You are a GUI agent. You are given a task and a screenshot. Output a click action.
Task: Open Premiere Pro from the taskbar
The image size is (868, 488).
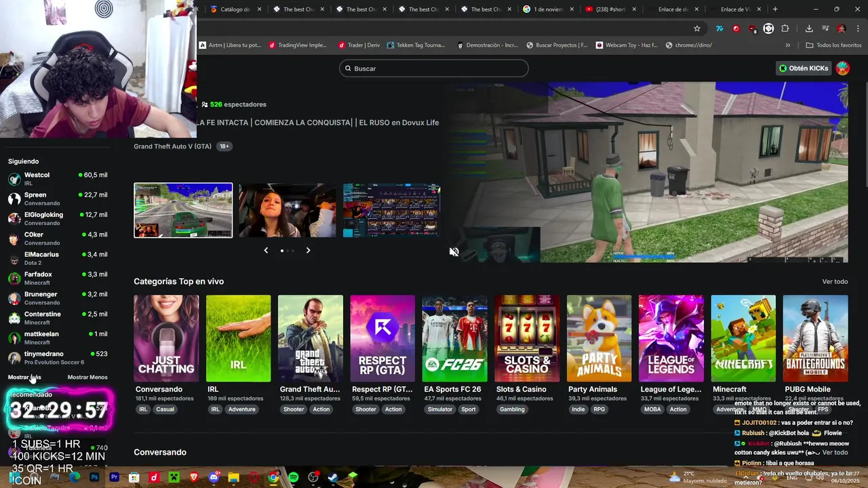pos(114,477)
